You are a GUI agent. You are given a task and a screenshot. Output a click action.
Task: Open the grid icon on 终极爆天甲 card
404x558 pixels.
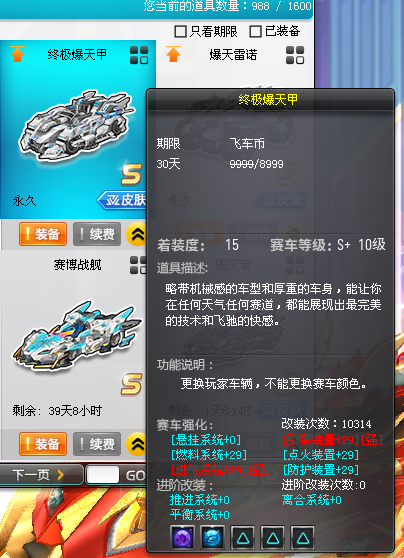139,55
